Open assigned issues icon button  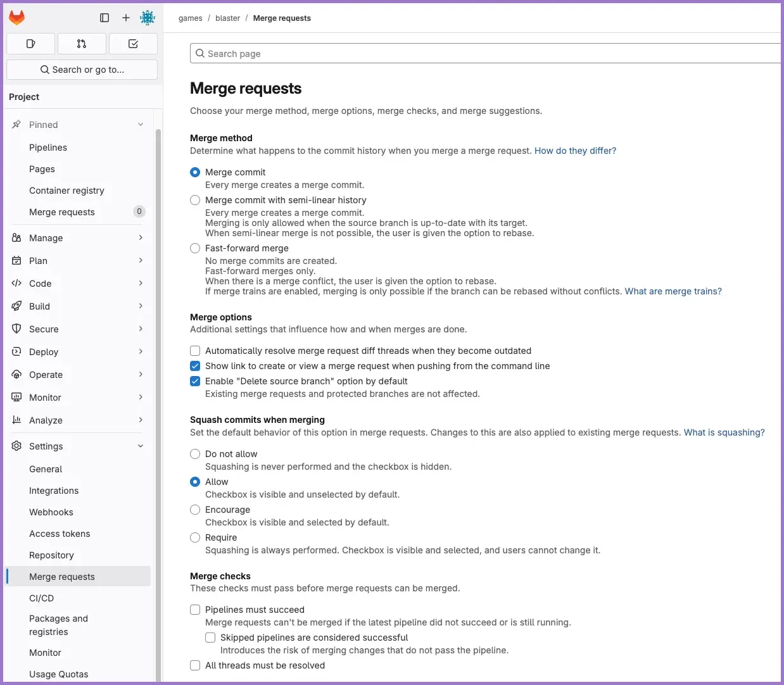[x=30, y=44]
